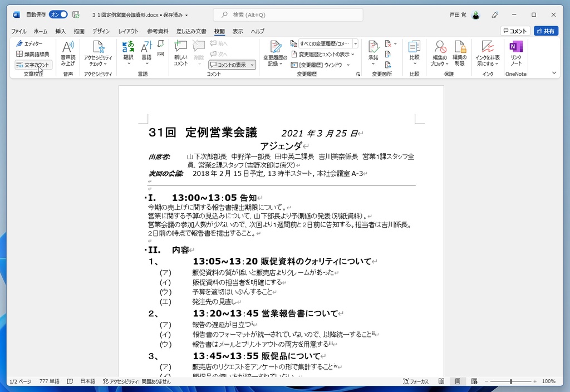Viewport: 570px width, 392px height.
Task: Click the proofing book icon in status bar
Action: click(x=70, y=381)
